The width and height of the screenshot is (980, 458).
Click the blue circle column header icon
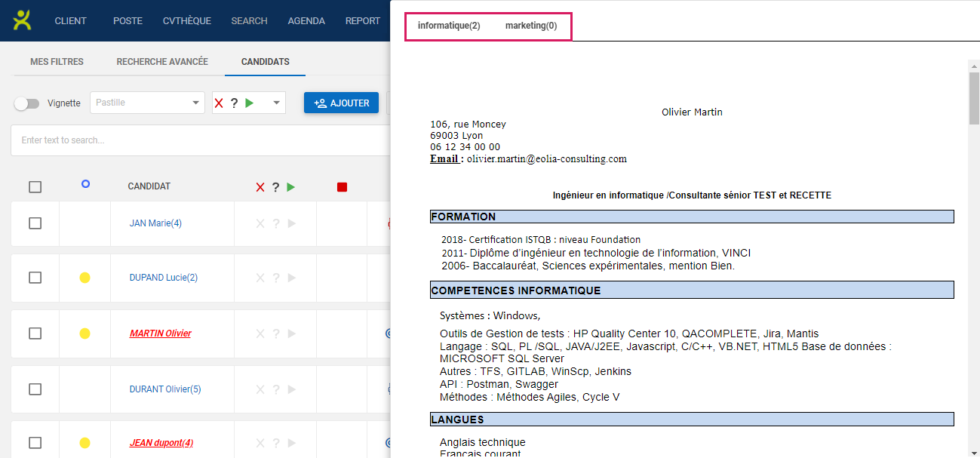click(85, 184)
